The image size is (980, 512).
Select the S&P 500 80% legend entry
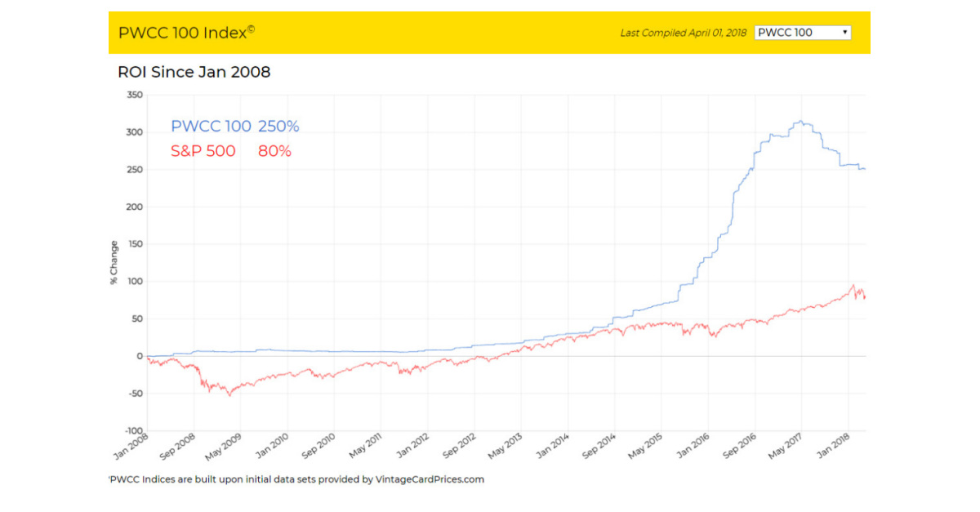(230, 151)
